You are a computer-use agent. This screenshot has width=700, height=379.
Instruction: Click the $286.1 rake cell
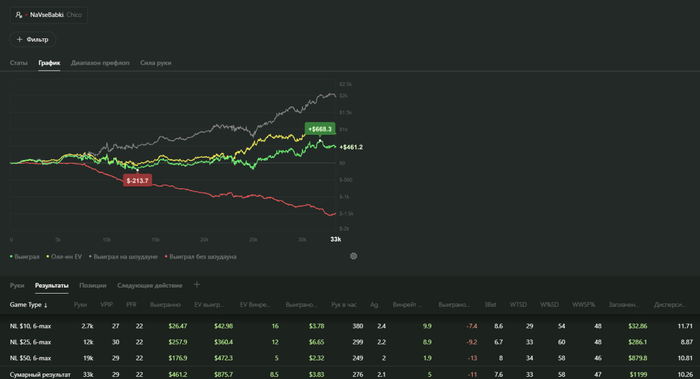[638, 342]
